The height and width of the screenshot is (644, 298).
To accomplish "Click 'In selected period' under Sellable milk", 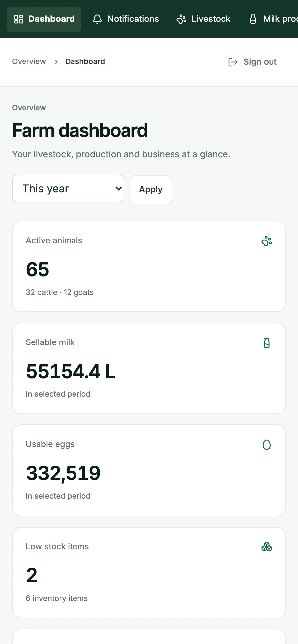I will tap(58, 394).
